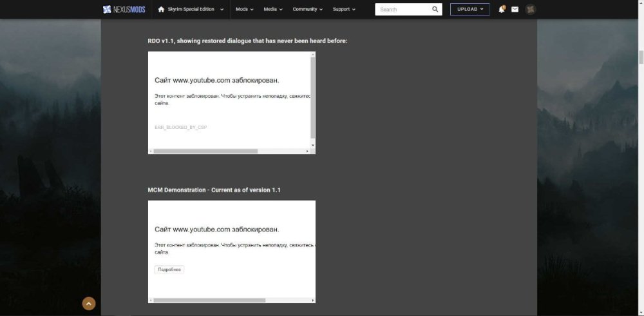Click scroll-right arrow in MCM Demonstration frame
This screenshot has width=644, height=316.
(x=313, y=301)
